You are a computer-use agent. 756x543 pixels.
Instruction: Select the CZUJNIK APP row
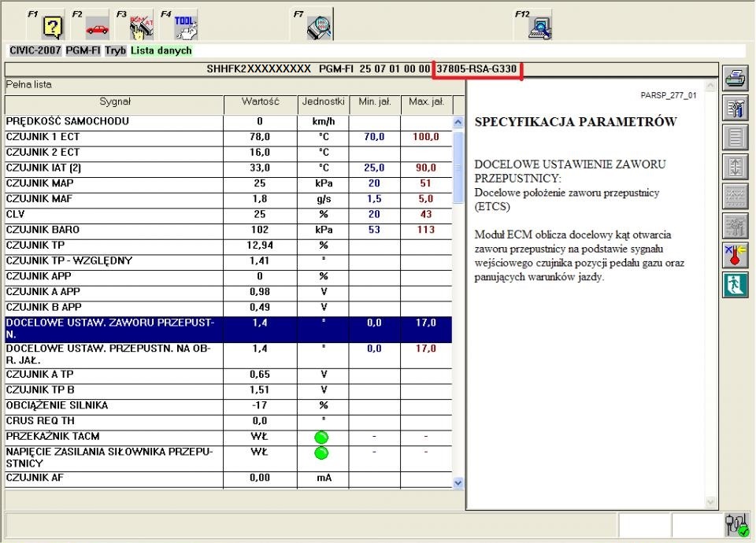pyautogui.click(x=228, y=276)
